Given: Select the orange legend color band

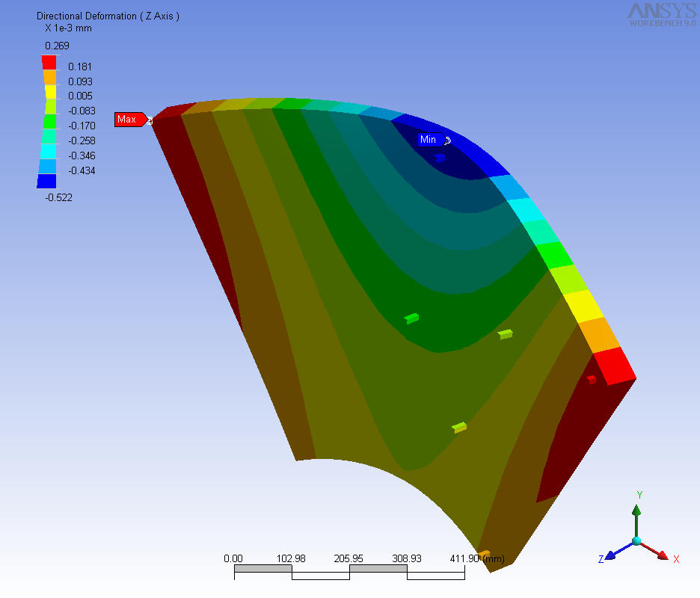Looking at the screenshot, I should coord(50,77).
